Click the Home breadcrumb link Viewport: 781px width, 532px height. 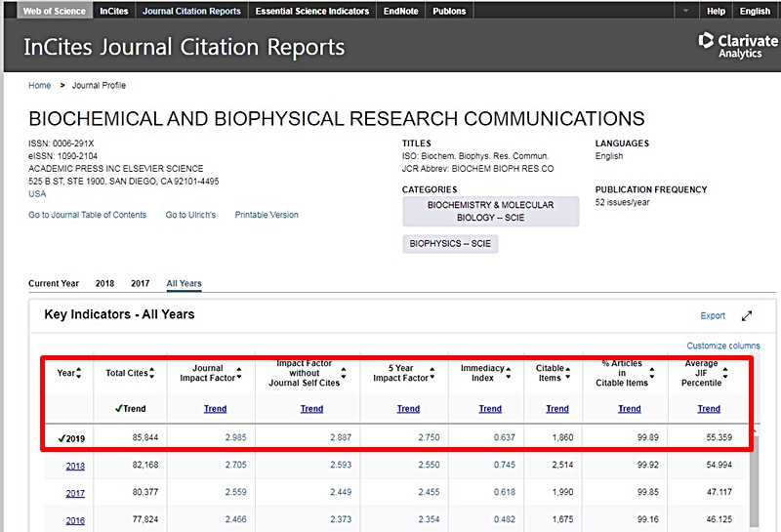(40, 85)
